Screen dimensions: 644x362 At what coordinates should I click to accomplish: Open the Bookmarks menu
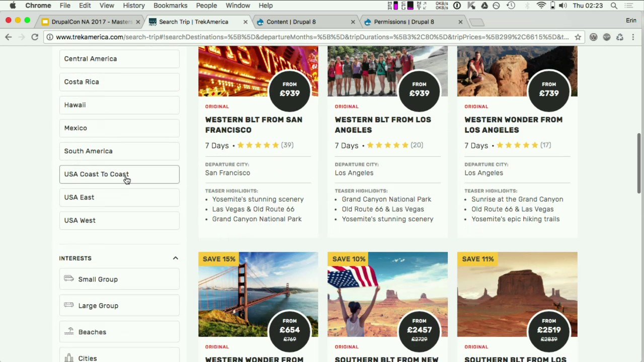click(171, 6)
